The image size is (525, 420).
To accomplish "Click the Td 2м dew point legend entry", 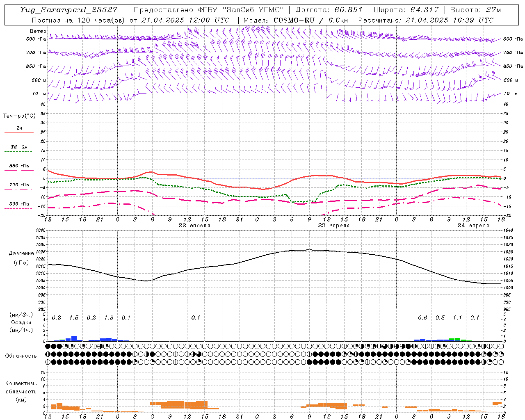I will [19, 147].
